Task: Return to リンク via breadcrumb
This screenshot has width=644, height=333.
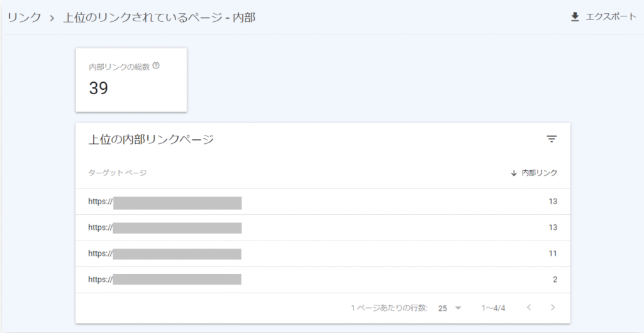Action: (x=24, y=18)
